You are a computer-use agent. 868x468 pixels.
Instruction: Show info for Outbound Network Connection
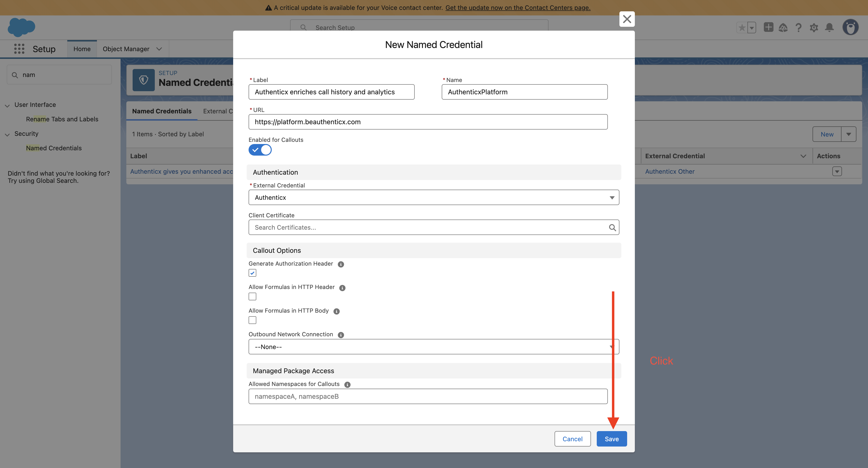(341, 335)
